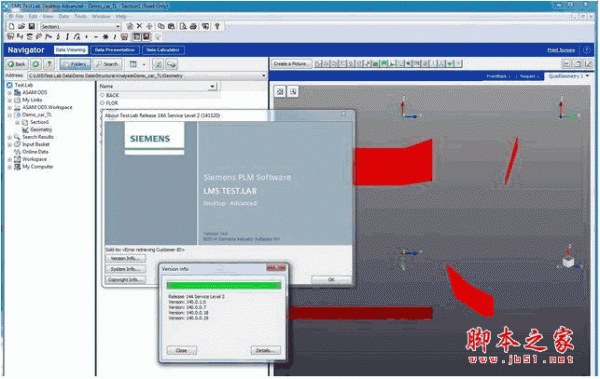Expand the My Computer tree node

[x=10, y=167]
